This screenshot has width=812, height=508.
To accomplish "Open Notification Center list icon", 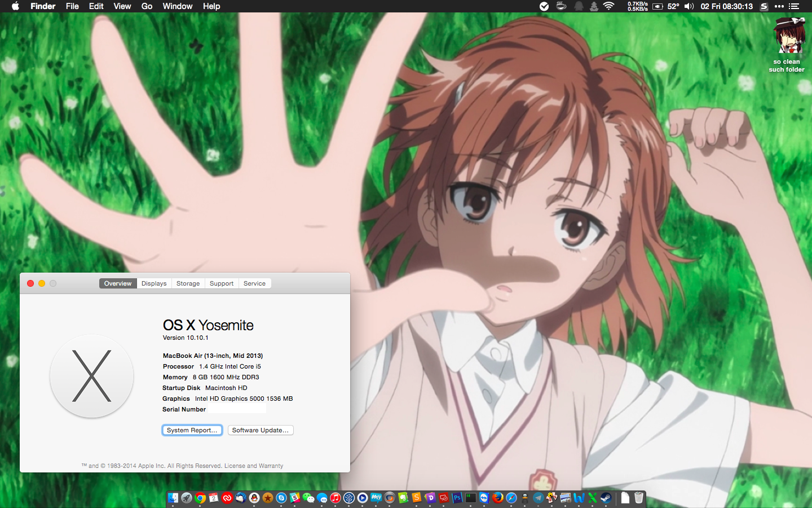I will click(794, 6).
